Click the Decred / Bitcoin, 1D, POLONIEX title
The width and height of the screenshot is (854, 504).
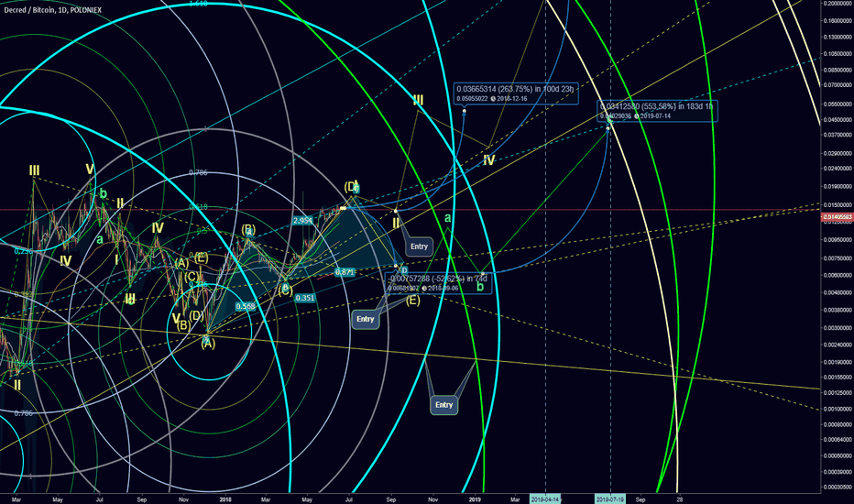click(53, 10)
